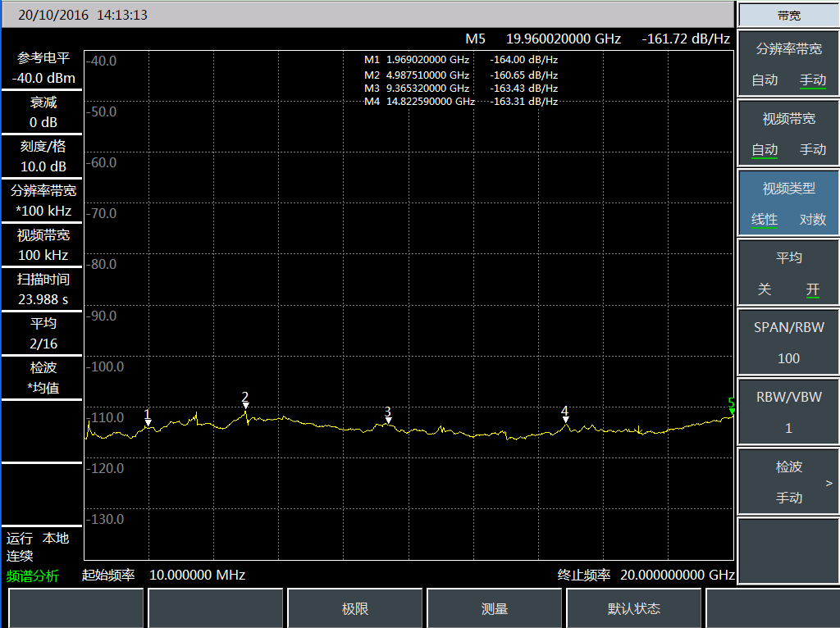Turn averaging off with 关
The height and width of the screenshot is (628, 840).
coord(765,289)
